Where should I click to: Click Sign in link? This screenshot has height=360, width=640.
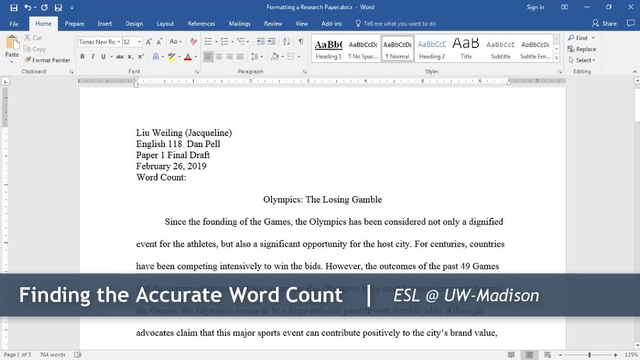click(x=536, y=7)
